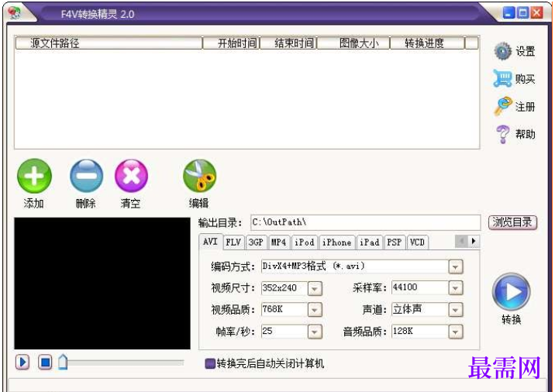Viewport: 555px width, 392px height.
Task: Click the 输出目录 output path field
Action: [x=365, y=222]
